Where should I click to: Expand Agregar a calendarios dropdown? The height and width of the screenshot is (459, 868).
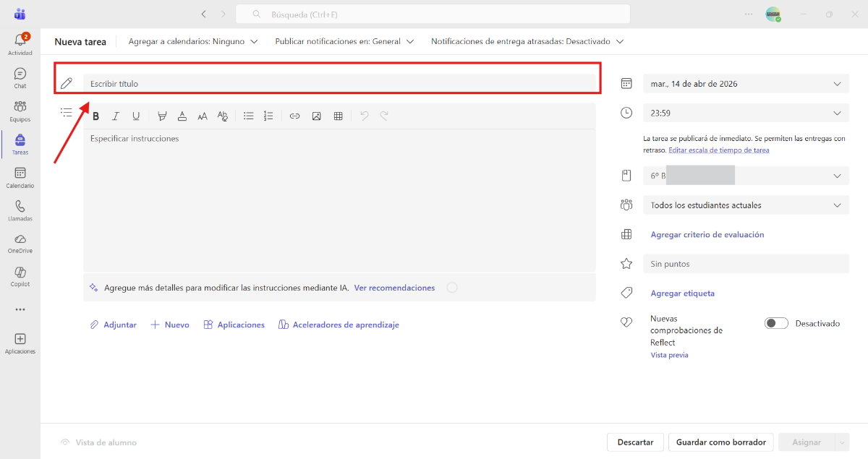click(x=193, y=41)
